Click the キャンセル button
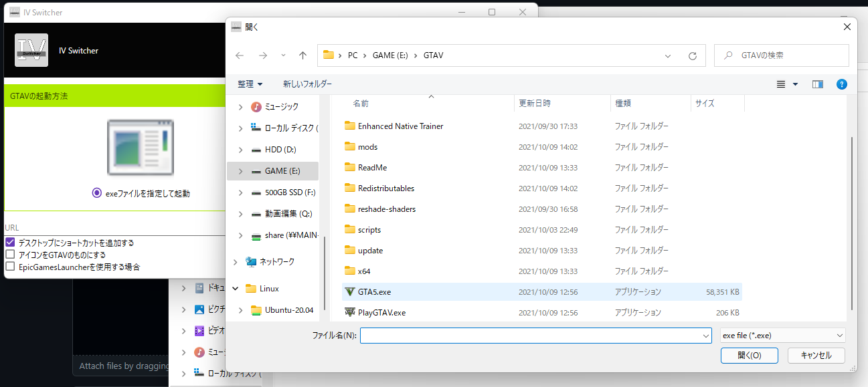The height and width of the screenshot is (387, 868). (x=816, y=356)
